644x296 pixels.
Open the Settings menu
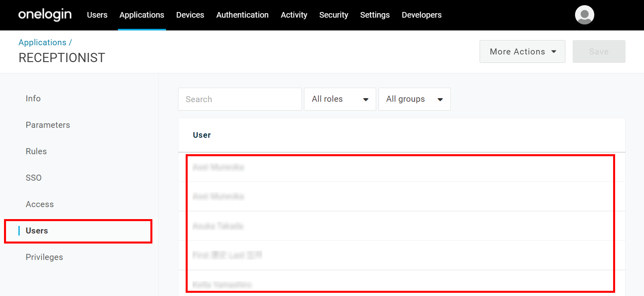coord(375,15)
